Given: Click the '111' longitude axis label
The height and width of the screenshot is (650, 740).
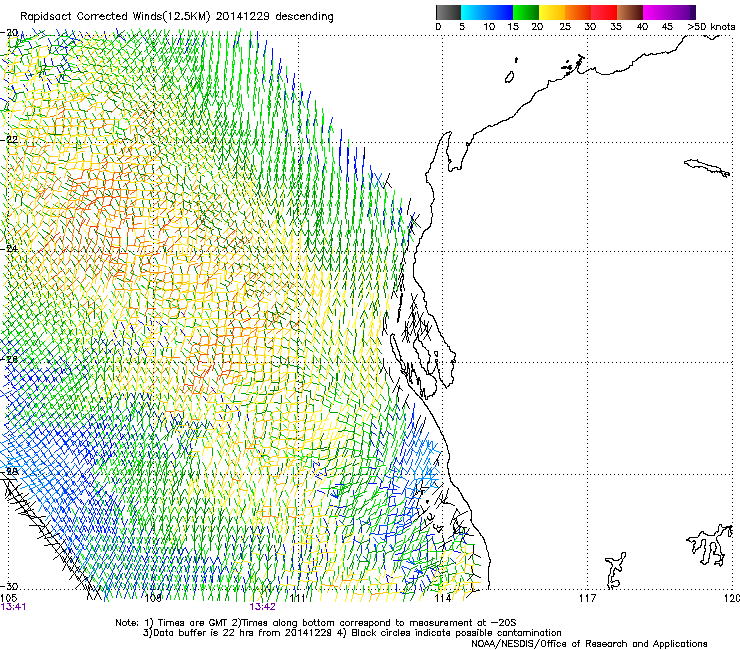Looking at the screenshot, I should point(297,598).
